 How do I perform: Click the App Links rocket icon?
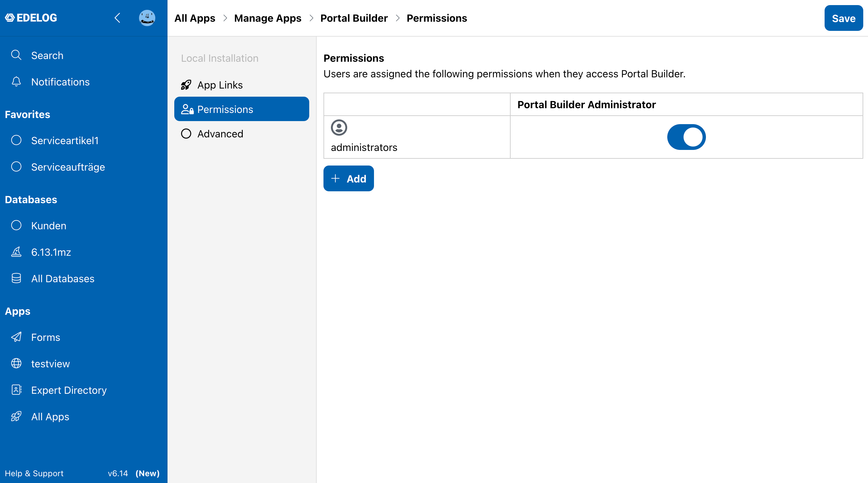186,85
